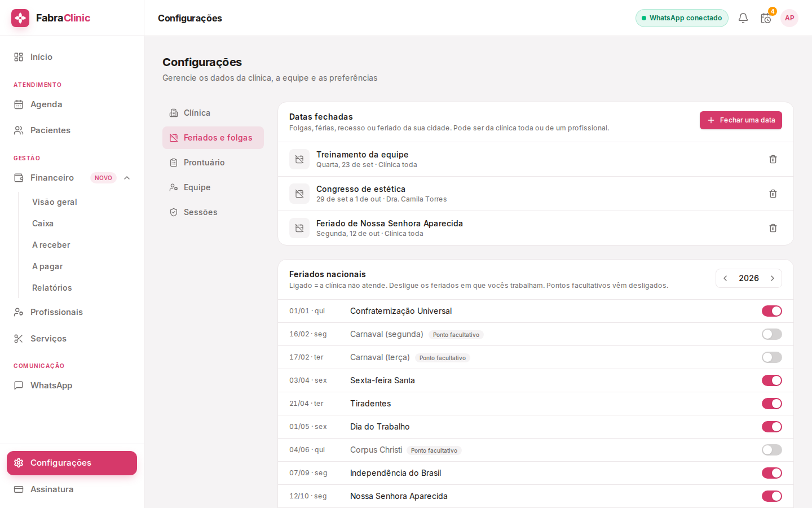Open the calendar reminders icon with badge

(x=766, y=18)
